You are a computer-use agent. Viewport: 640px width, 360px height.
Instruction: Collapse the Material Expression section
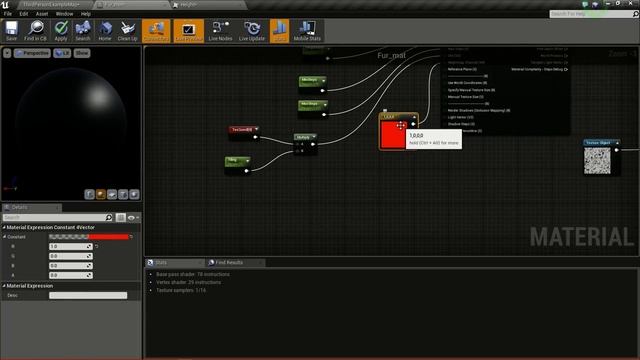point(4,286)
